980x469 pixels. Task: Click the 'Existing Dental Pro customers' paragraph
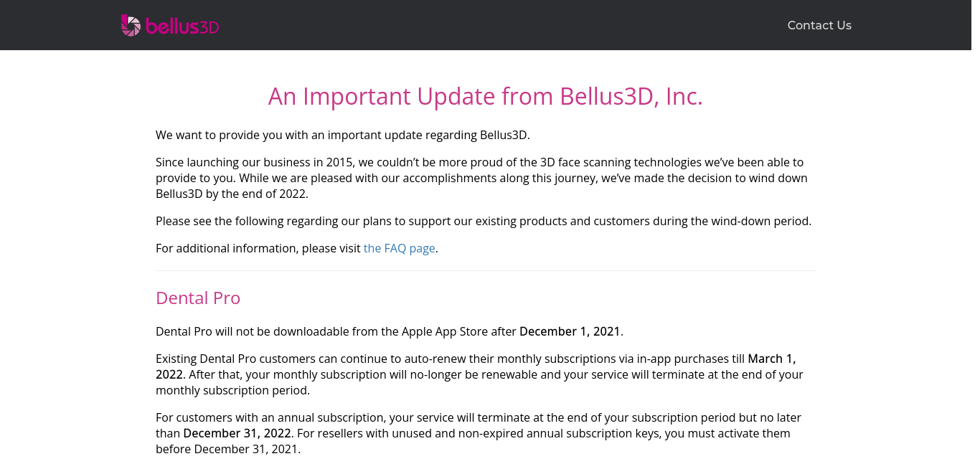479,374
